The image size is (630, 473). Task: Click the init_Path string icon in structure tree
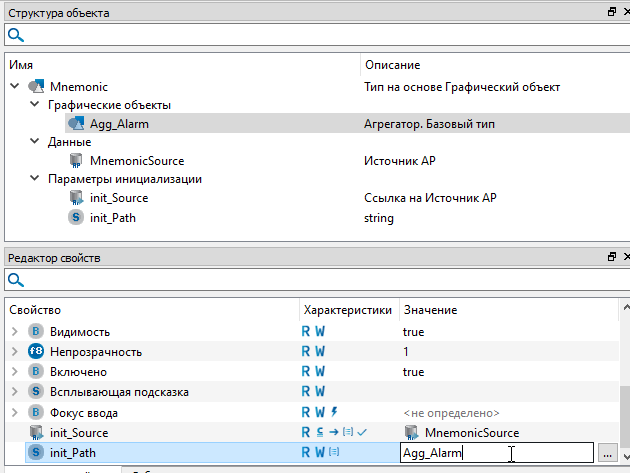click(x=75, y=217)
